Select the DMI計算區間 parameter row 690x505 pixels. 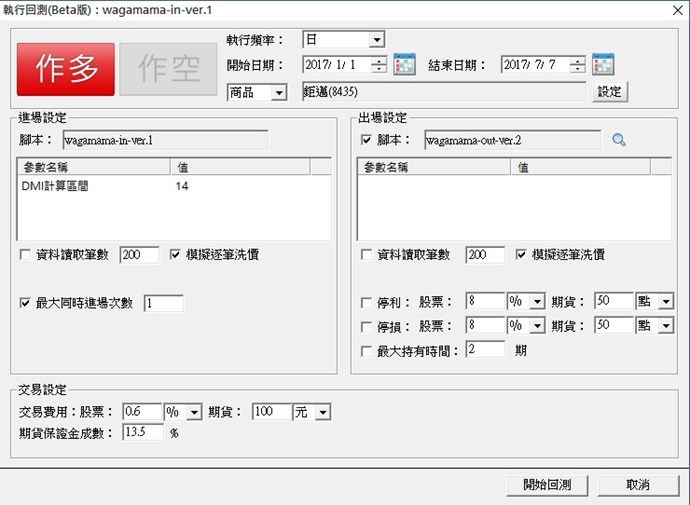[x=100, y=186]
